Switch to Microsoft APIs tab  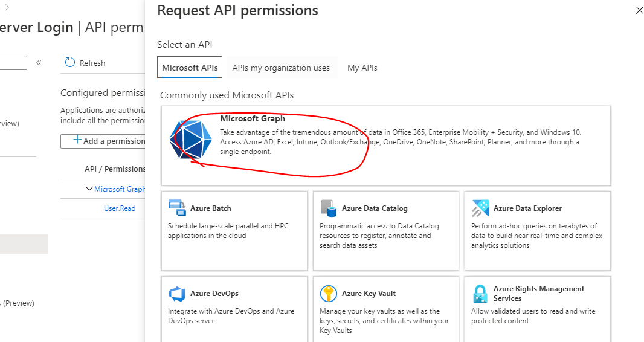coord(190,67)
